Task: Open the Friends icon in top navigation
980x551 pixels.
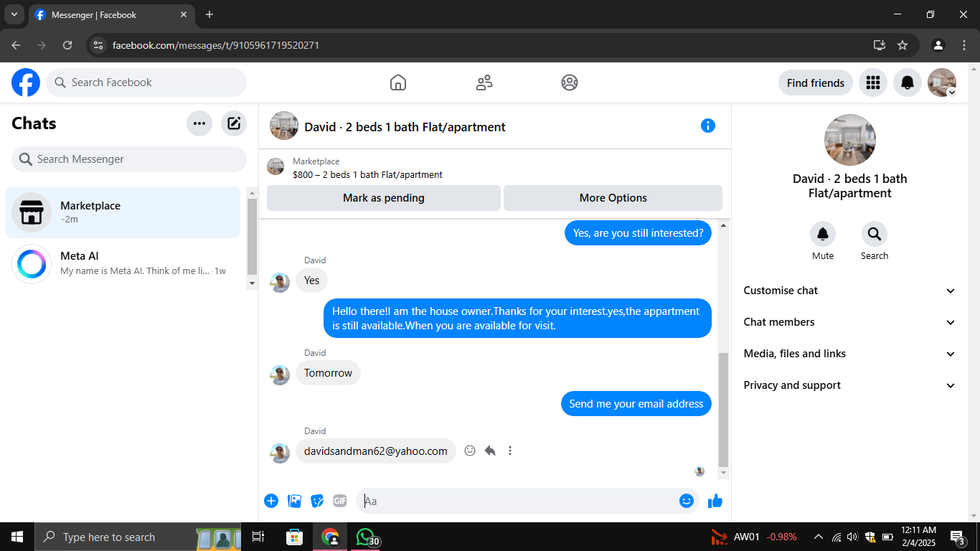Action: [x=484, y=83]
